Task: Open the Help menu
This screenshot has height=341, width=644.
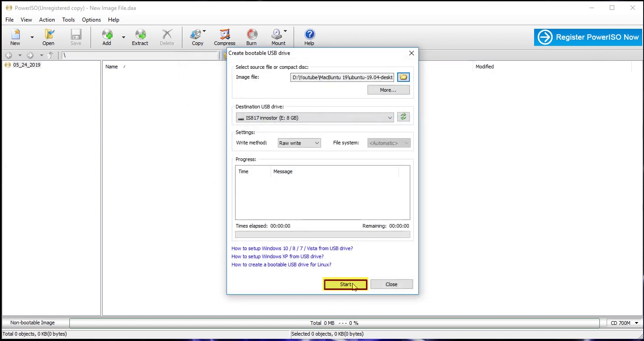Action: tap(113, 20)
